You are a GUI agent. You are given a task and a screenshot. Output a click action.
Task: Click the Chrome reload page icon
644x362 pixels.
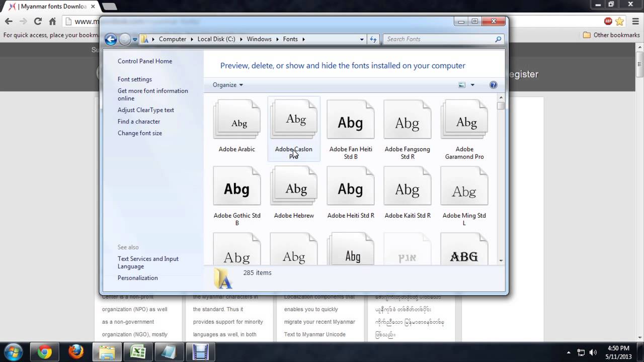point(38,21)
